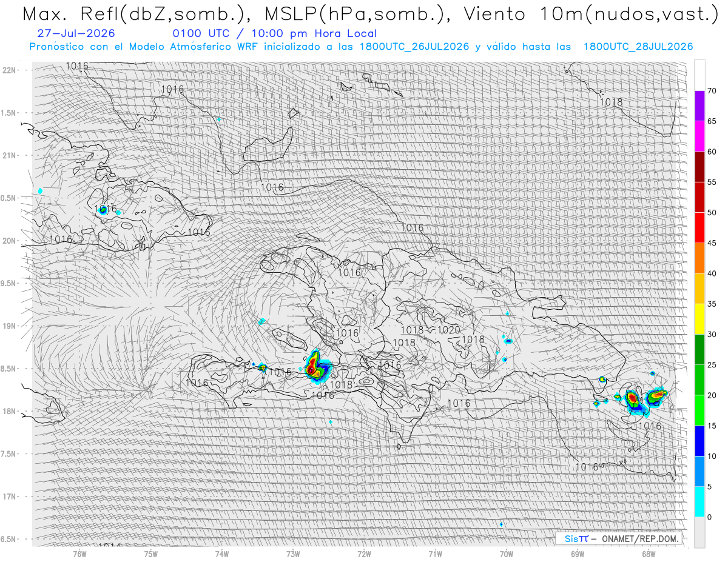Click the colorbar value label '50'
728x562 pixels.
(x=712, y=213)
